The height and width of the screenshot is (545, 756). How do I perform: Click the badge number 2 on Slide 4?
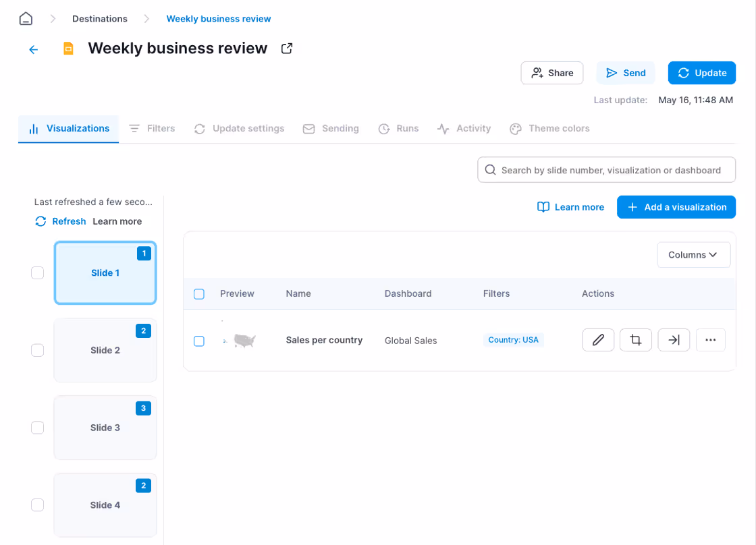pos(143,486)
